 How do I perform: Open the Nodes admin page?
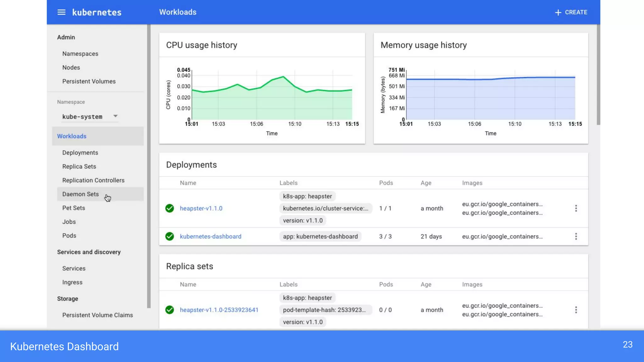tap(71, 68)
